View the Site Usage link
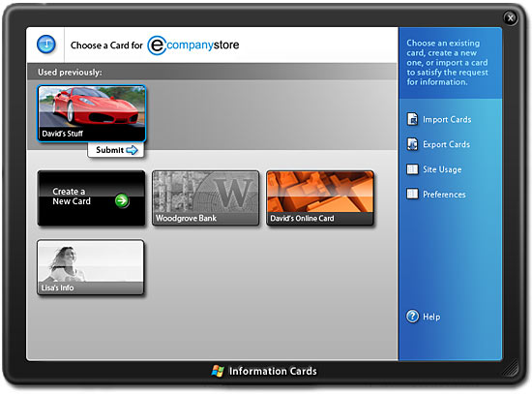Viewport: 532px width, 394px height. tap(442, 169)
